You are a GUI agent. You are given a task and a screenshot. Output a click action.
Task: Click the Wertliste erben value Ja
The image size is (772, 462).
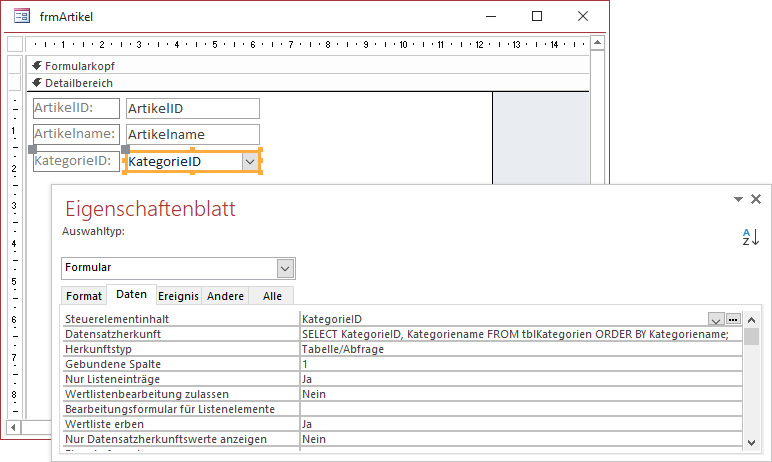521,424
